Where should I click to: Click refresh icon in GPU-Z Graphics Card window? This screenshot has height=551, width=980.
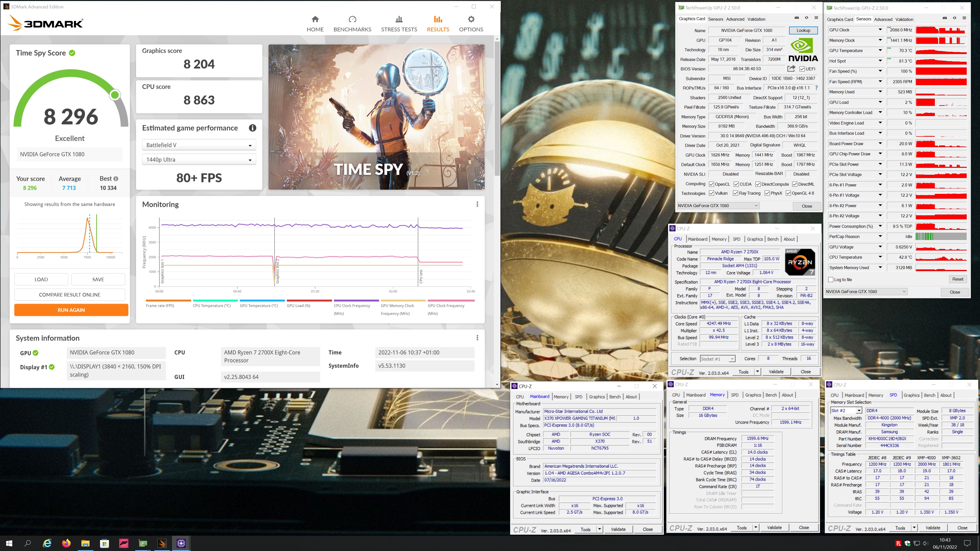point(806,18)
